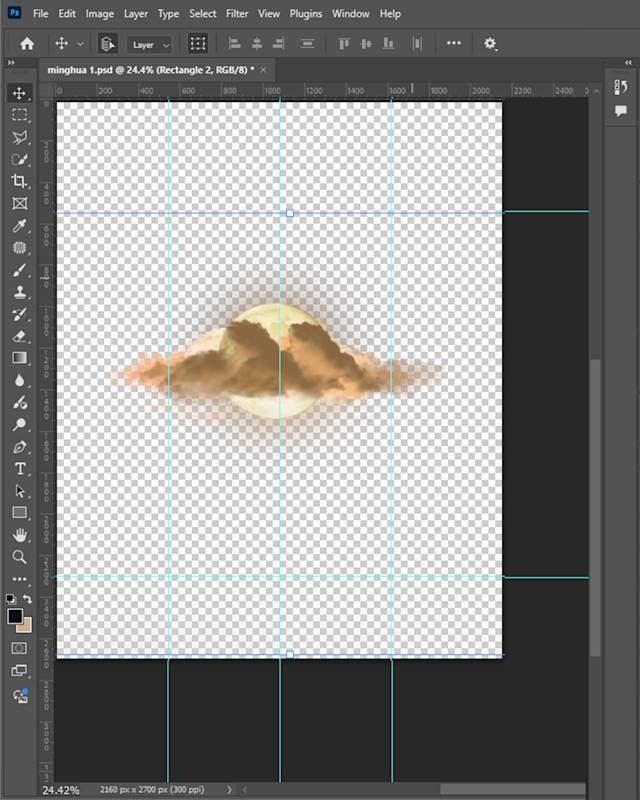Align vertical centers of layers
This screenshot has height=800, width=640.
coord(366,44)
